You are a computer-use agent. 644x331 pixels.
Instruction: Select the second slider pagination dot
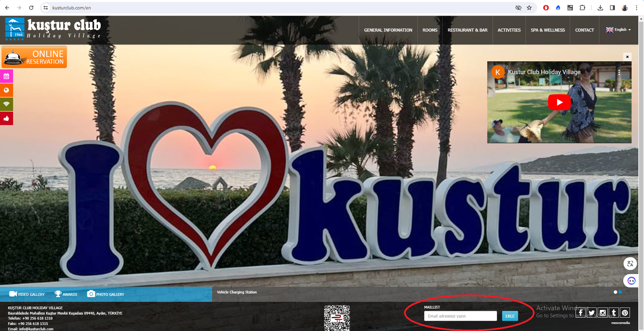tap(620, 292)
